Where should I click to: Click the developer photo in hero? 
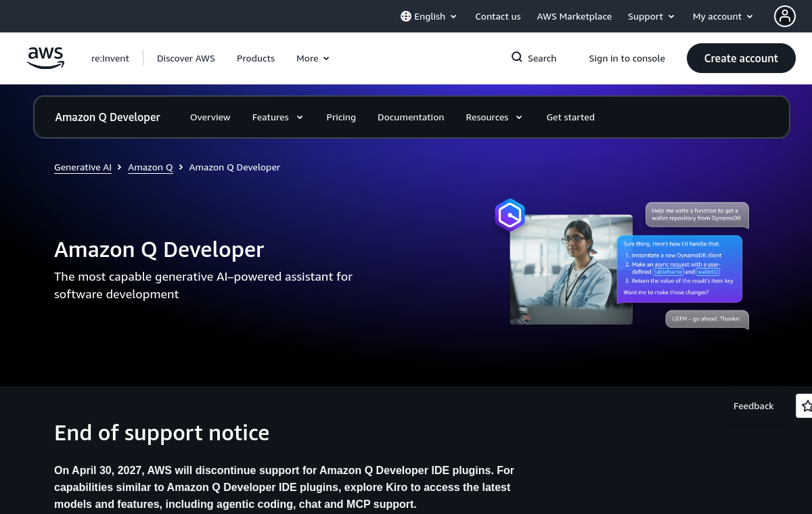[571, 269]
